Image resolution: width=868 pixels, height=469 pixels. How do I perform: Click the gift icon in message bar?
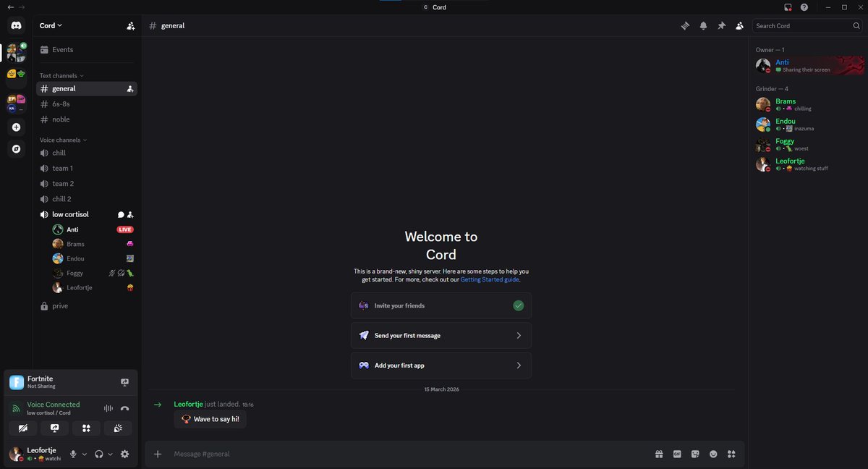[659, 454]
